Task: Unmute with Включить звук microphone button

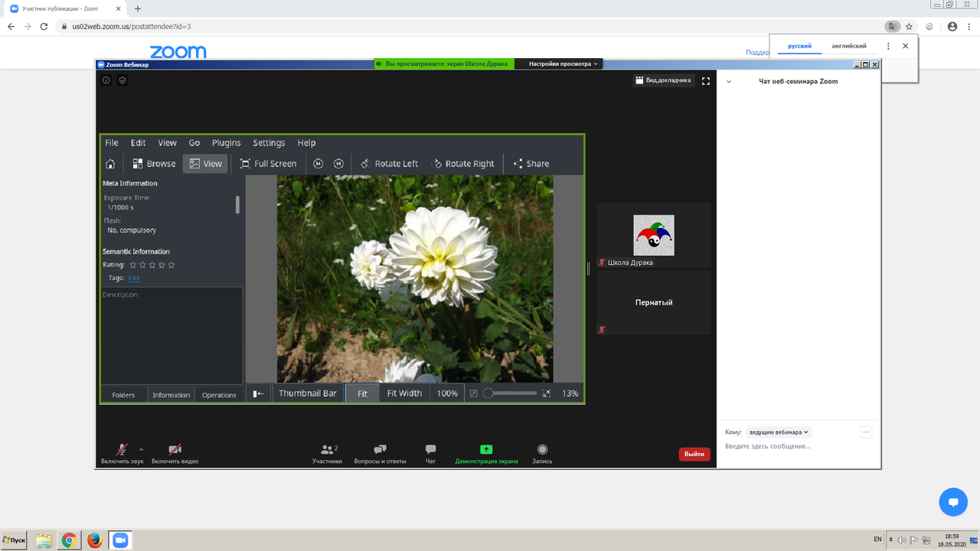Action: pos(122,454)
